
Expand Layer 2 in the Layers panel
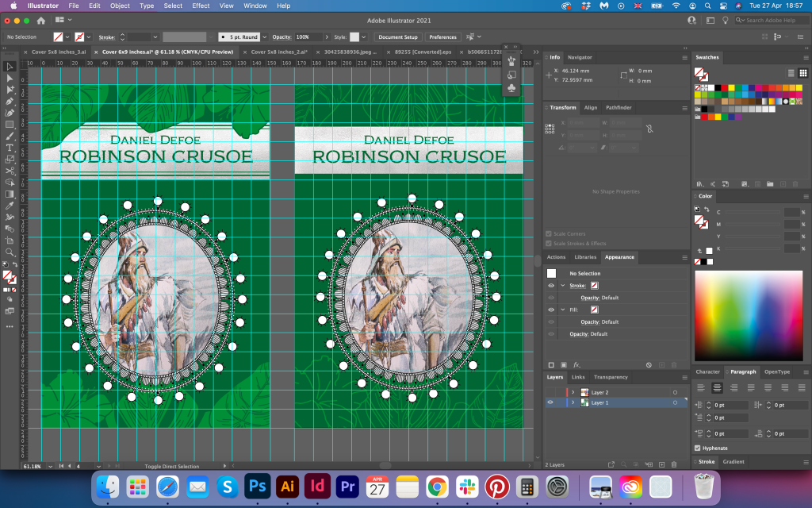573,392
